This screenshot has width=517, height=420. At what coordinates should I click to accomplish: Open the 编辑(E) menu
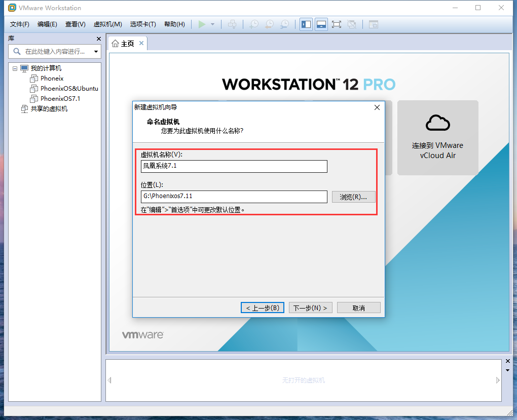[x=47, y=24]
